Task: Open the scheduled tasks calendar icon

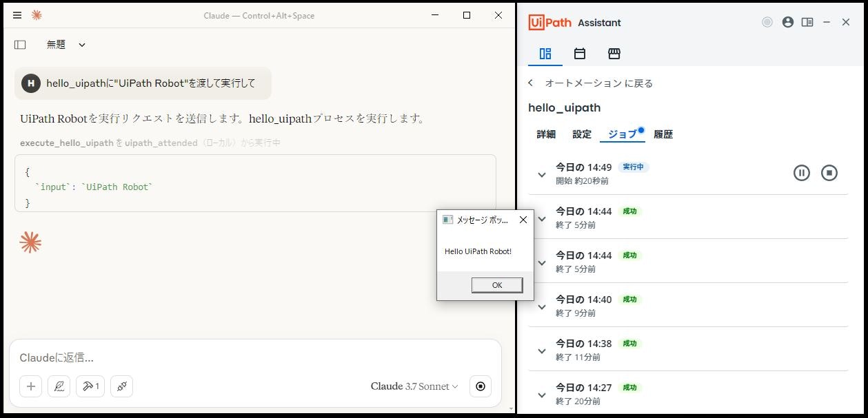Action: point(579,53)
